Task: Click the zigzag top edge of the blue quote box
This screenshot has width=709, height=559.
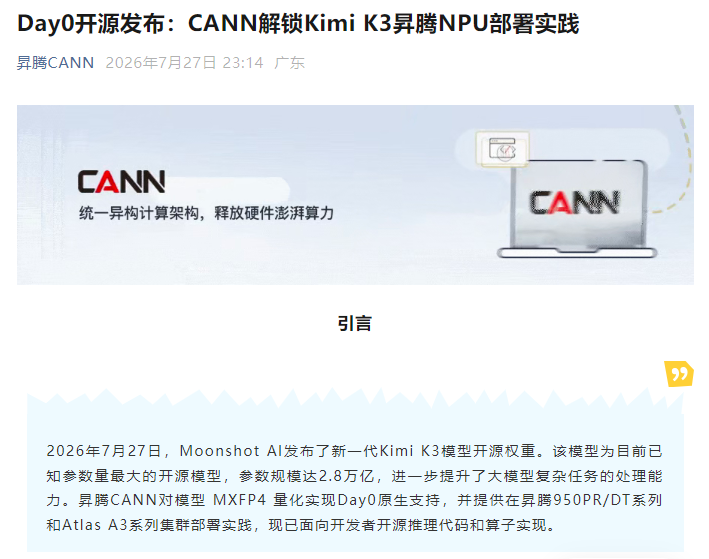Action: pyautogui.click(x=355, y=396)
